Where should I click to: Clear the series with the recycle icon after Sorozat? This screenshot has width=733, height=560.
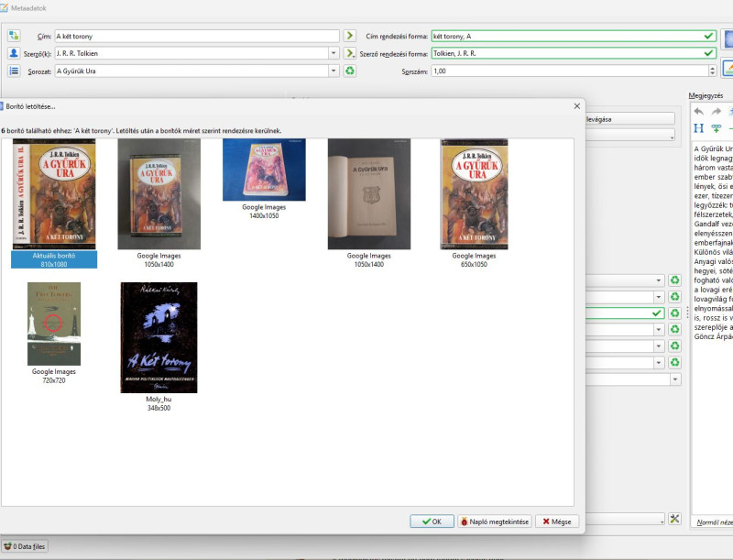point(349,71)
